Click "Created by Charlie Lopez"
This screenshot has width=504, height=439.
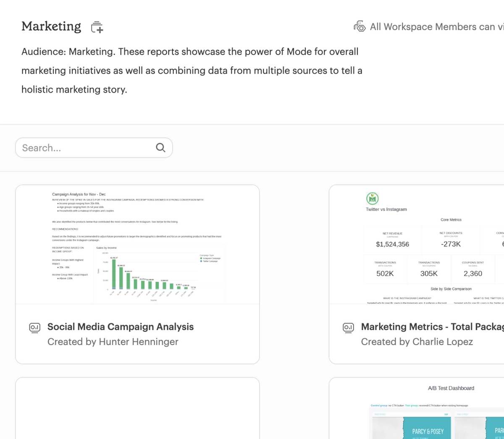click(x=417, y=341)
